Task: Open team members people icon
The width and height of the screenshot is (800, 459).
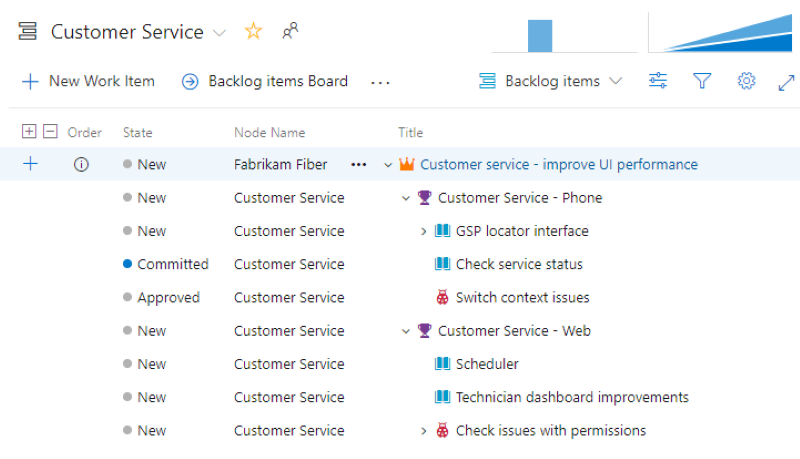Action: [x=290, y=31]
